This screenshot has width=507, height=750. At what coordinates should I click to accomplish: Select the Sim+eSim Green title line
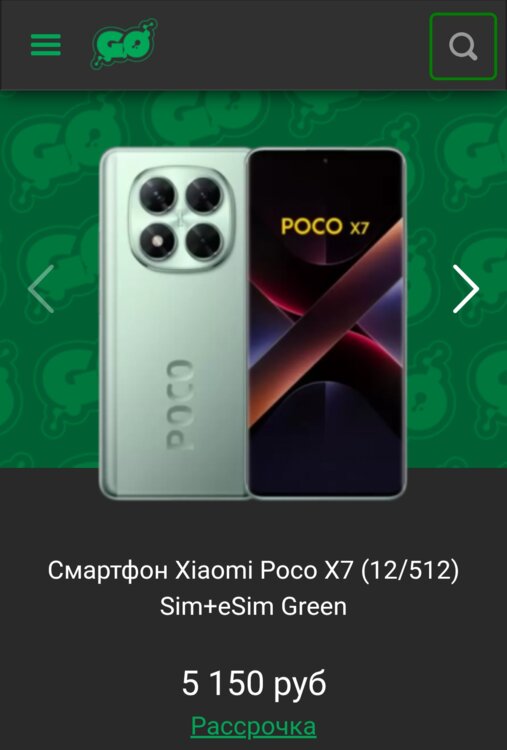[254, 606]
